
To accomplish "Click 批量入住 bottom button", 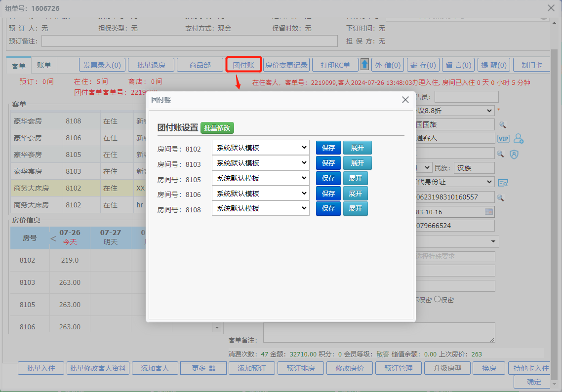I will point(41,368).
